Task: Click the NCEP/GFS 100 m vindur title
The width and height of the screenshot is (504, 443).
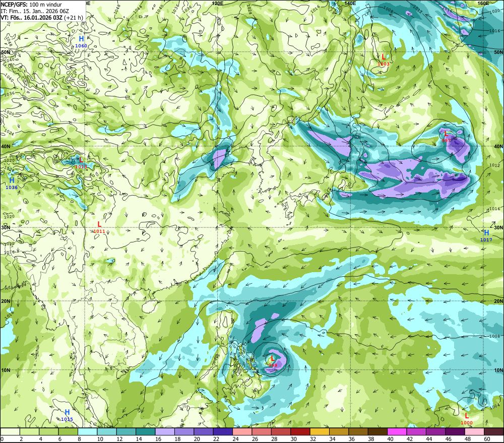Action: tap(31, 5)
